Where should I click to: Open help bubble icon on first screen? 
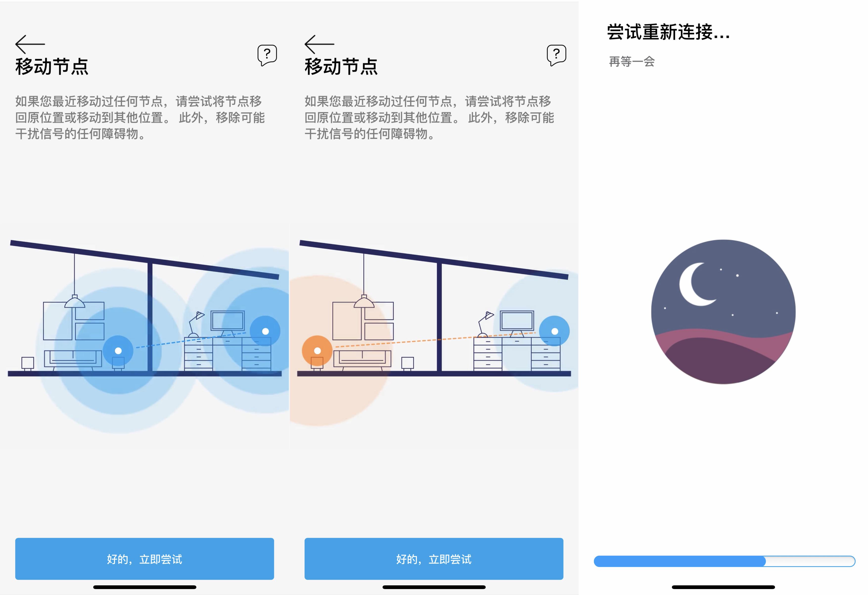pyautogui.click(x=267, y=55)
